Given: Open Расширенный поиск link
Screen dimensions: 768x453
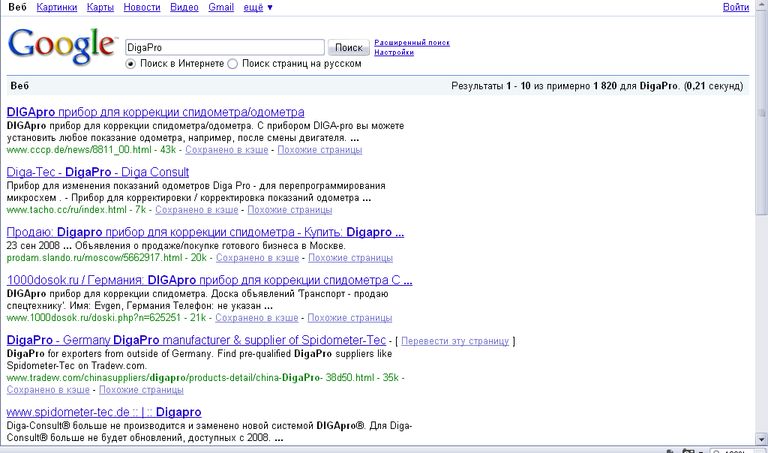Looking at the screenshot, I should click(x=412, y=43).
